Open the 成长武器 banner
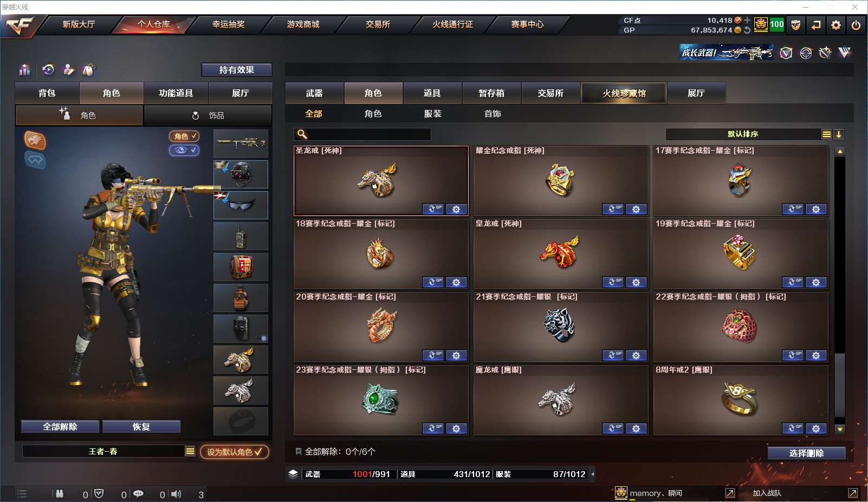 coord(727,53)
